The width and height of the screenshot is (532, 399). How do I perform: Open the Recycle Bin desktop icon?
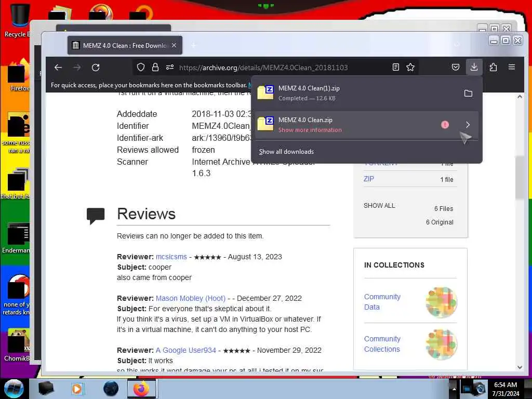18,20
